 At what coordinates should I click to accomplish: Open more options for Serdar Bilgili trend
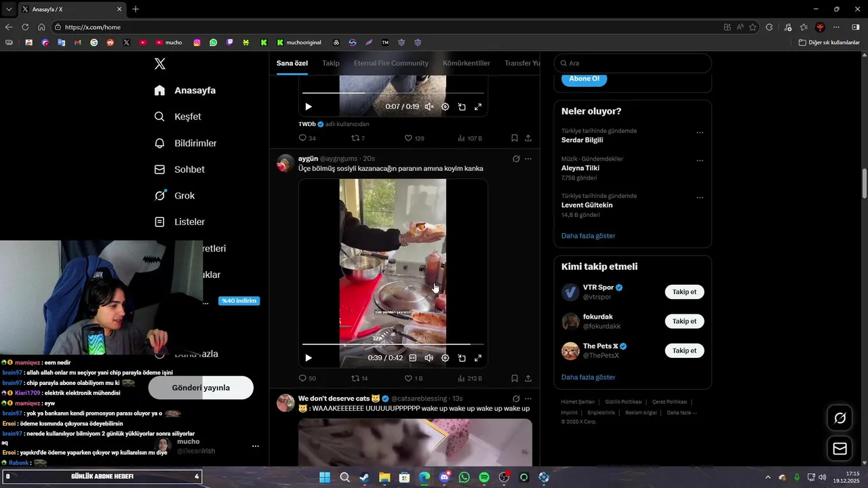700,133
